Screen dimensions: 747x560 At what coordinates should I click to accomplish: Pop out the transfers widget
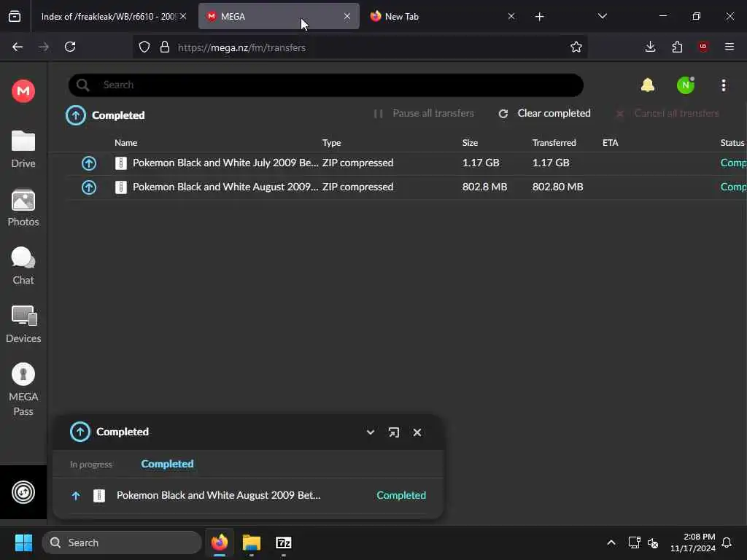[x=393, y=432]
